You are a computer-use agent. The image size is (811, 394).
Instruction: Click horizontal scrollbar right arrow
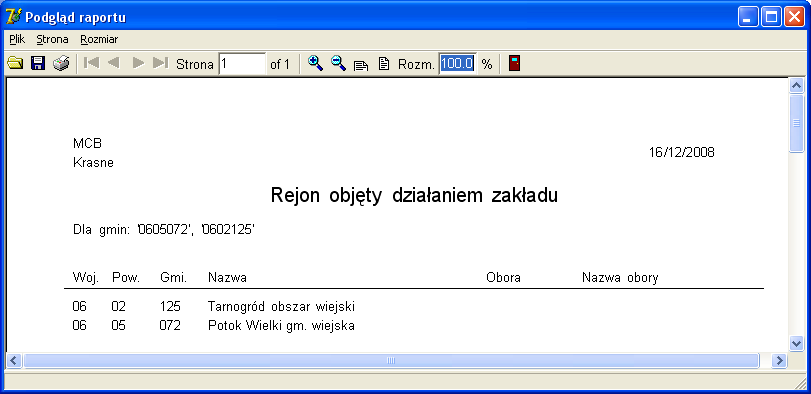pos(779,360)
